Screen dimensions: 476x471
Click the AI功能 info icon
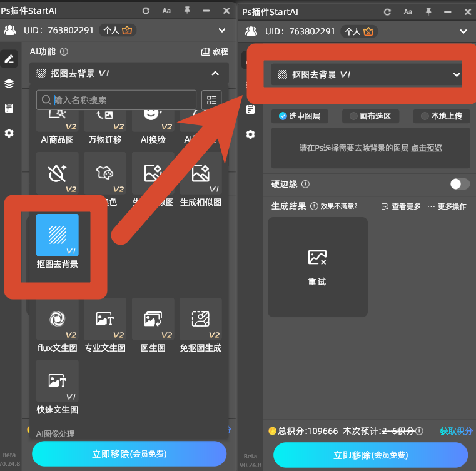click(64, 52)
